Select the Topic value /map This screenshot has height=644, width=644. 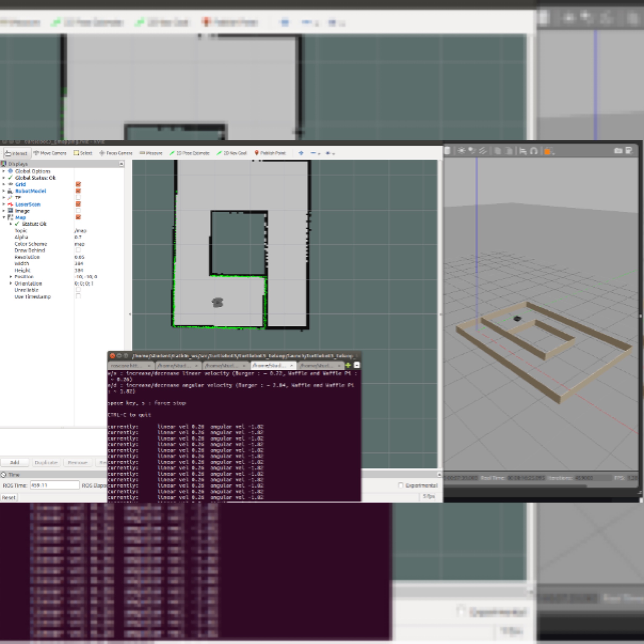coord(80,231)
